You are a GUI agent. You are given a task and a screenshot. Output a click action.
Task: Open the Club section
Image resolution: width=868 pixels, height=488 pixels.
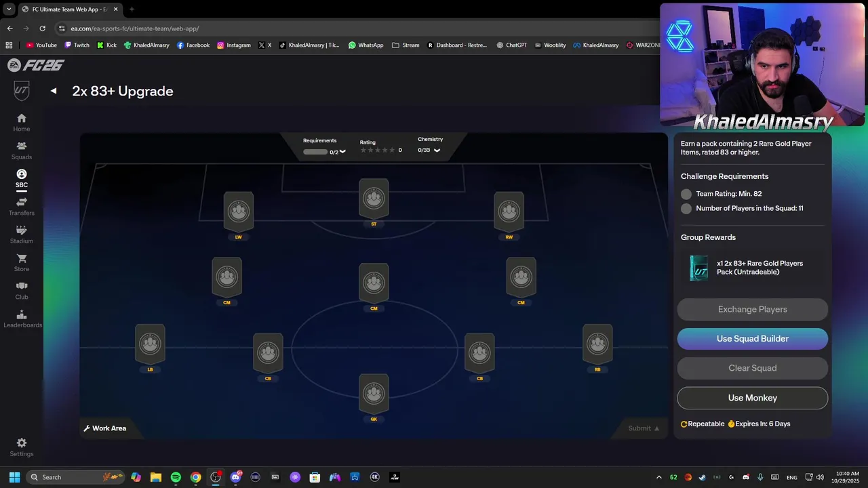(22, 291)
